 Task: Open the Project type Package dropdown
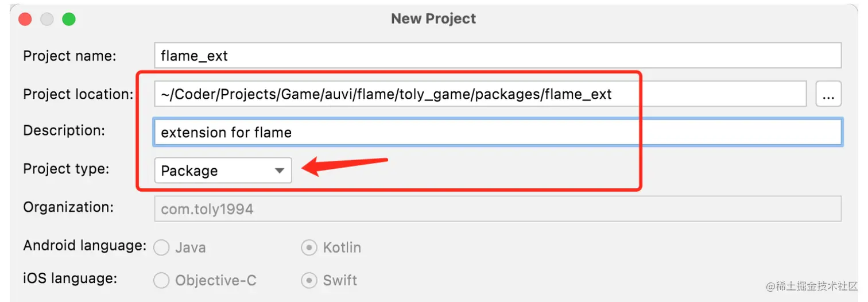223,171
